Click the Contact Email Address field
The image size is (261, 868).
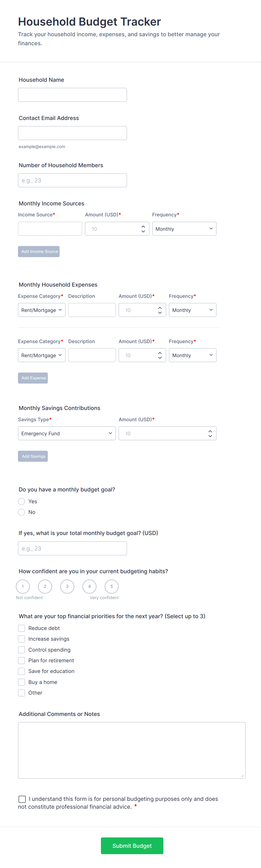[x=72, y=133]
